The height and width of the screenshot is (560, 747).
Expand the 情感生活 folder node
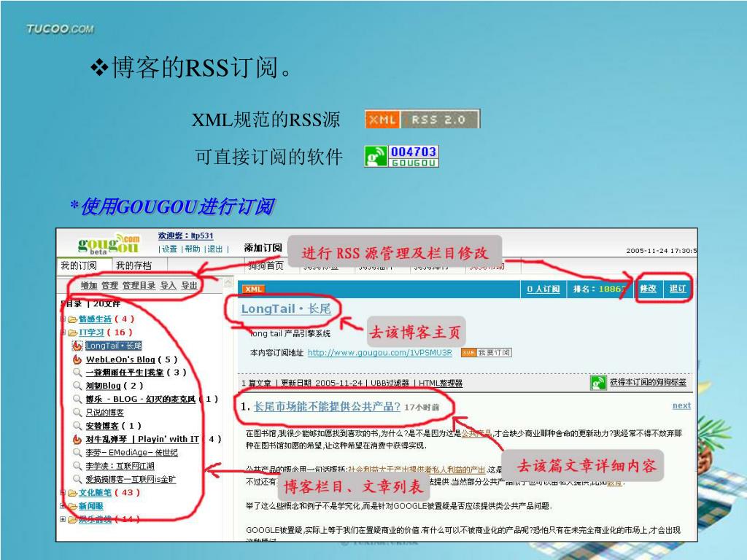[x=63, y=319]
